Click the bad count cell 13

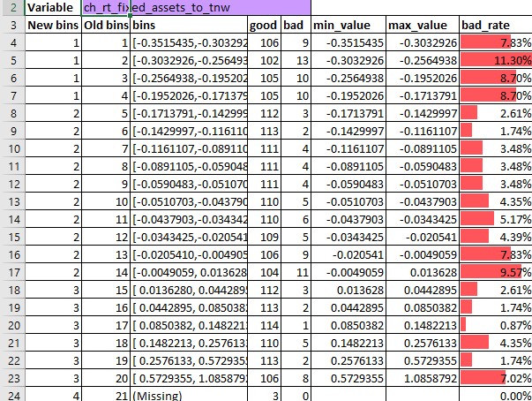pyautogui.click(x=296, y=60)
